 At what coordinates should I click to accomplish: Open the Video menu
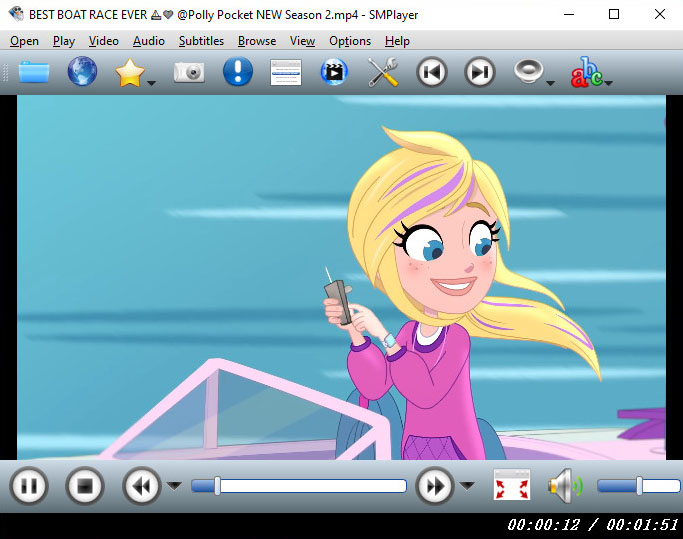point(104,41)
